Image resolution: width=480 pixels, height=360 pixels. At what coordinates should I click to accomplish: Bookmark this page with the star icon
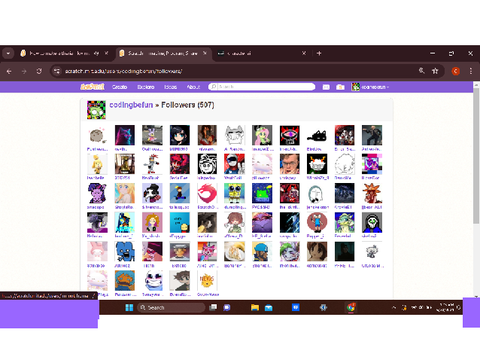435,71
